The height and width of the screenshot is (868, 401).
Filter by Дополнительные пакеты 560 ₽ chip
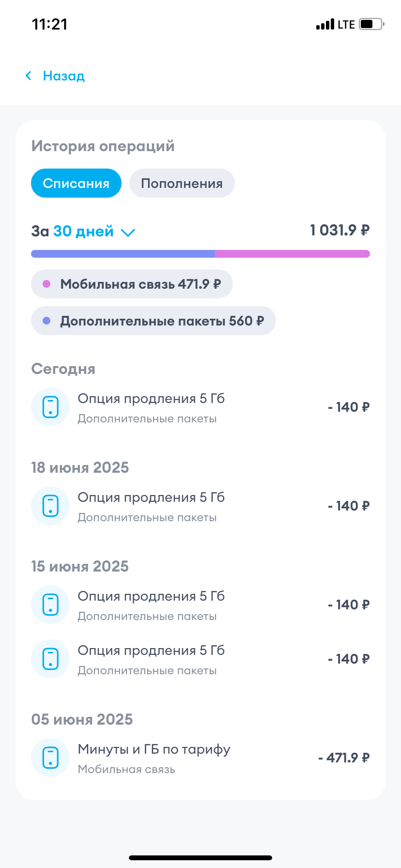point(153,321)
